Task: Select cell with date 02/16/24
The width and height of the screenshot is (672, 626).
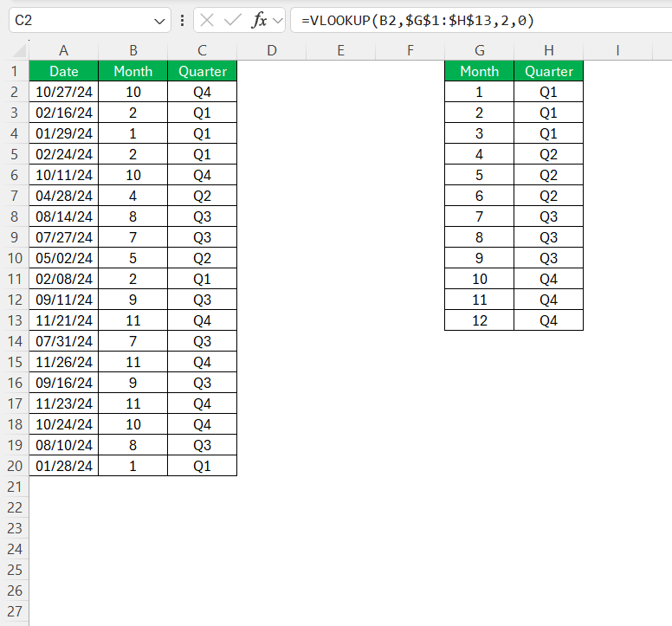Action: click(64, 113)
